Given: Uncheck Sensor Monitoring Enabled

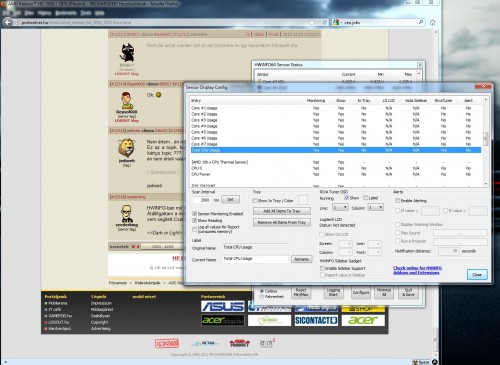Looking at the screenshot, I should click(x=195, y=214).
